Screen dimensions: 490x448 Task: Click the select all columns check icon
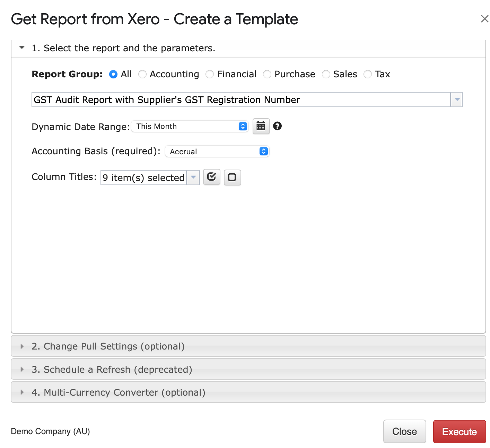click(x=211, y=177)
